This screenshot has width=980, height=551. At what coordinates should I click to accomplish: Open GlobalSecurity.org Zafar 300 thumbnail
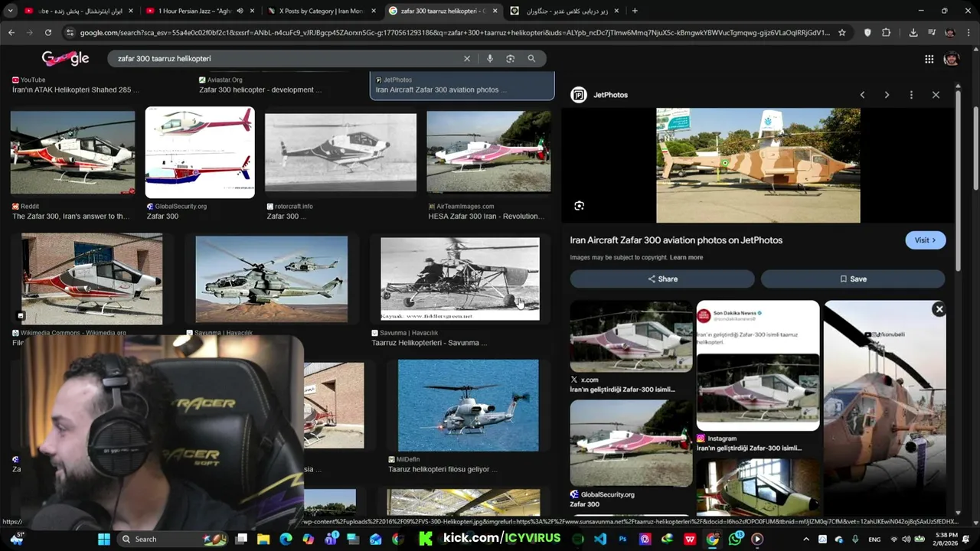pos(200,153)
